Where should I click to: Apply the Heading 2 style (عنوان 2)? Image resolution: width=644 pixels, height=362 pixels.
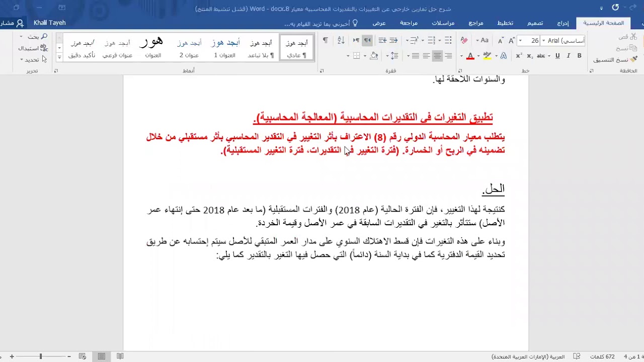tap(189, 48)
